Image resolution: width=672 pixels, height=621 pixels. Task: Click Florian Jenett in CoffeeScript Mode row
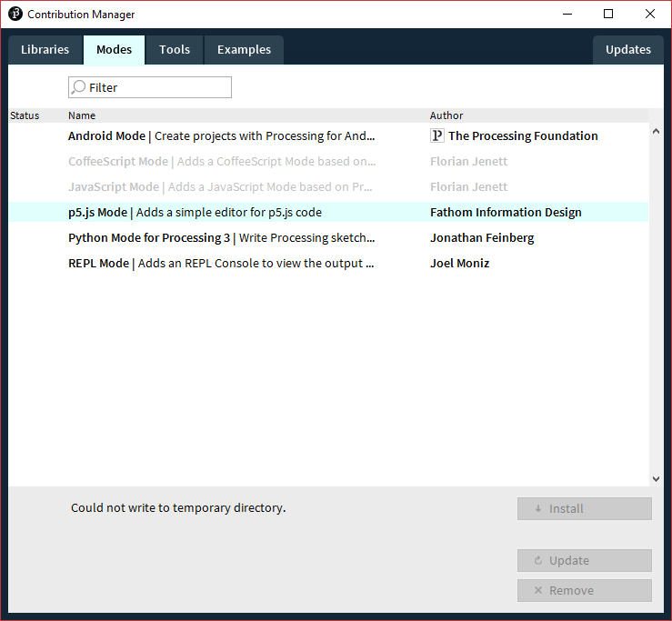pos(469,162)
